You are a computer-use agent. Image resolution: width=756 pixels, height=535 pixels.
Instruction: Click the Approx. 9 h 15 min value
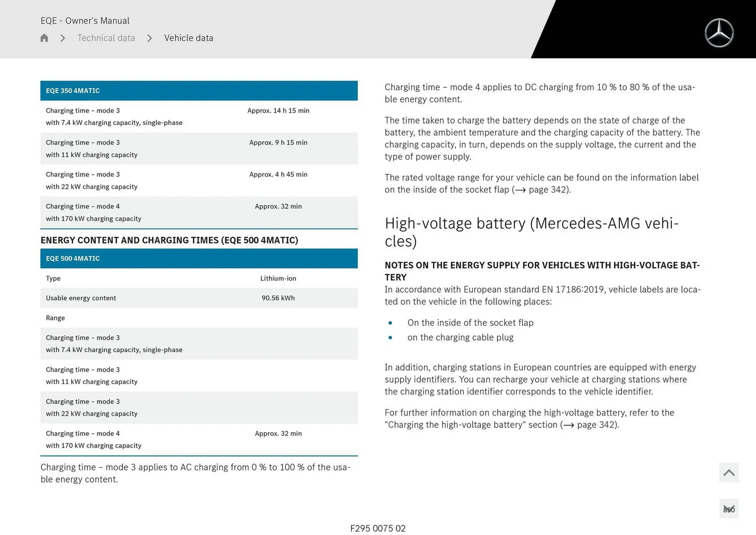coord(278,143)
